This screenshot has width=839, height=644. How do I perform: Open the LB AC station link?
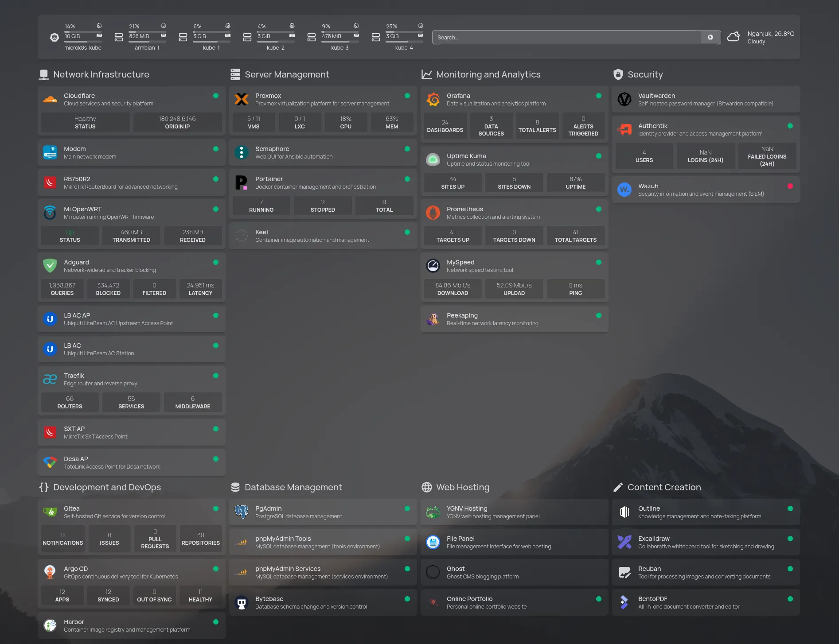pos(132,349)
